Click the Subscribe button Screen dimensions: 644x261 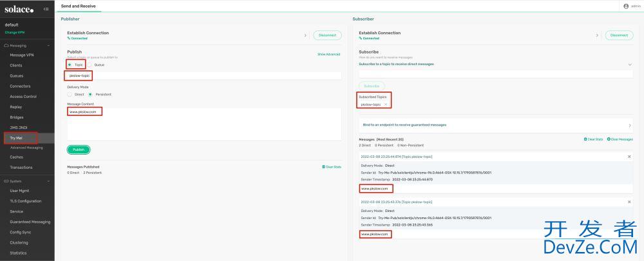tap(372, 86)
